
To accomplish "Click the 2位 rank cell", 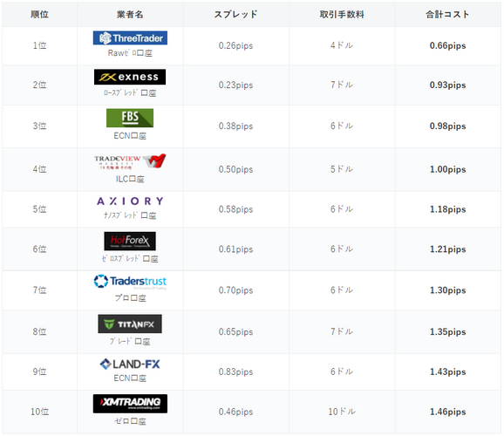I will 39,85.
